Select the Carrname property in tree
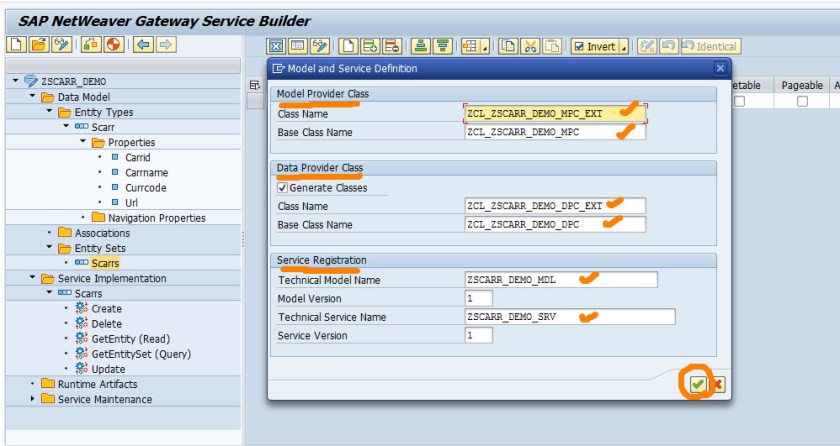This screenshot has width=840, height=446. [146, 172]
